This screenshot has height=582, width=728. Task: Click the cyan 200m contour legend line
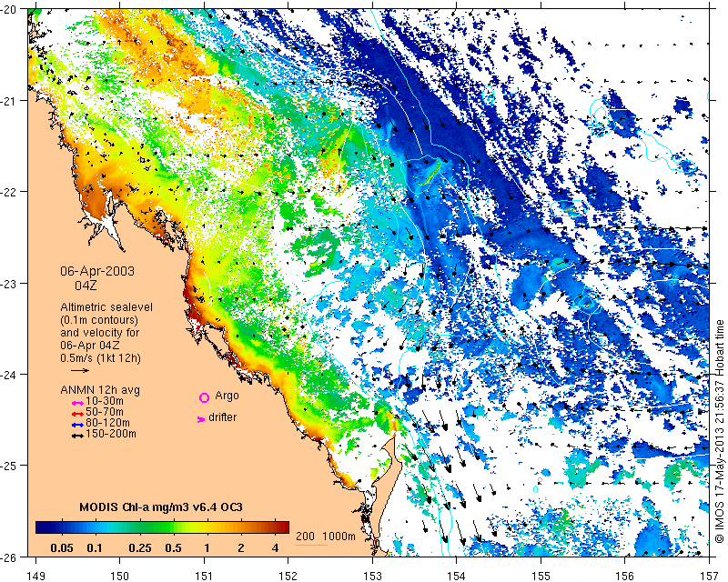click(311, 545)
